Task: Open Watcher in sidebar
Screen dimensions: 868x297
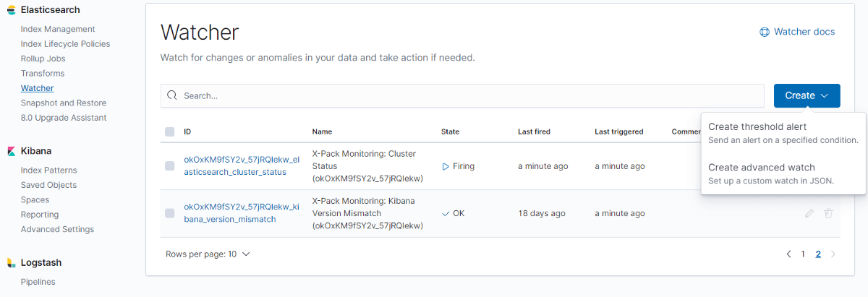Action: click(38, 88)
